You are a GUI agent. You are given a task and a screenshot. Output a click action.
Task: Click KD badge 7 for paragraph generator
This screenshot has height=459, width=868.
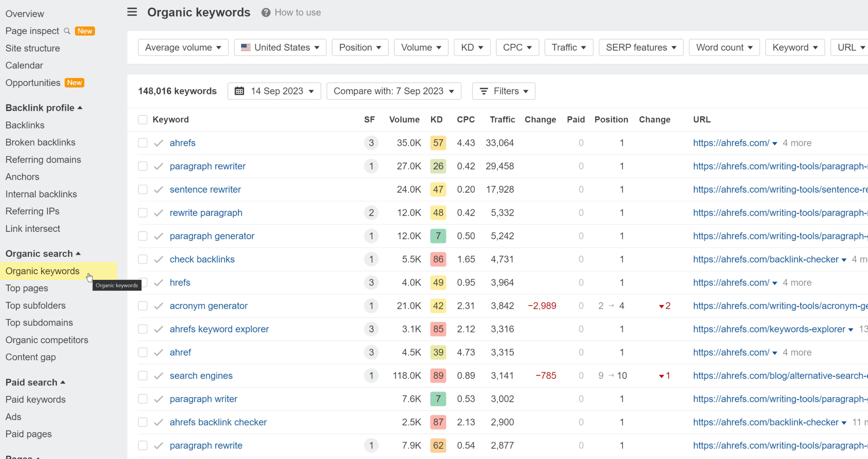[x=438, y=236]
